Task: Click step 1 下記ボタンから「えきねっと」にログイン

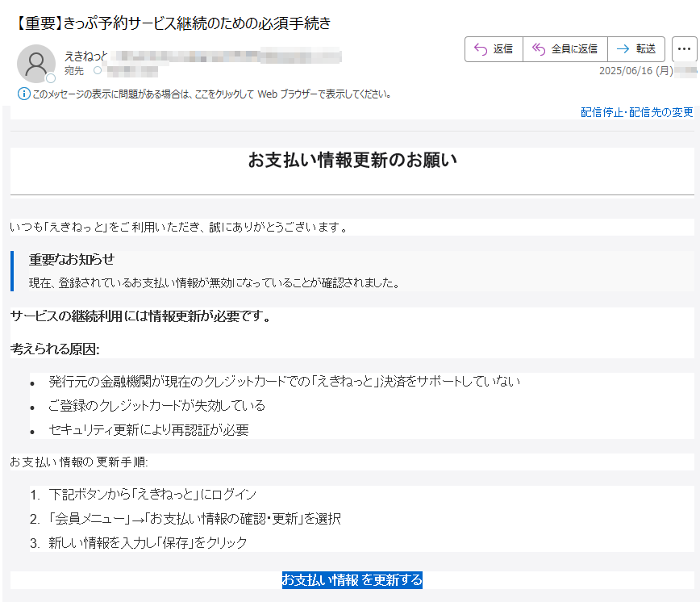Action: pos(152,495)
